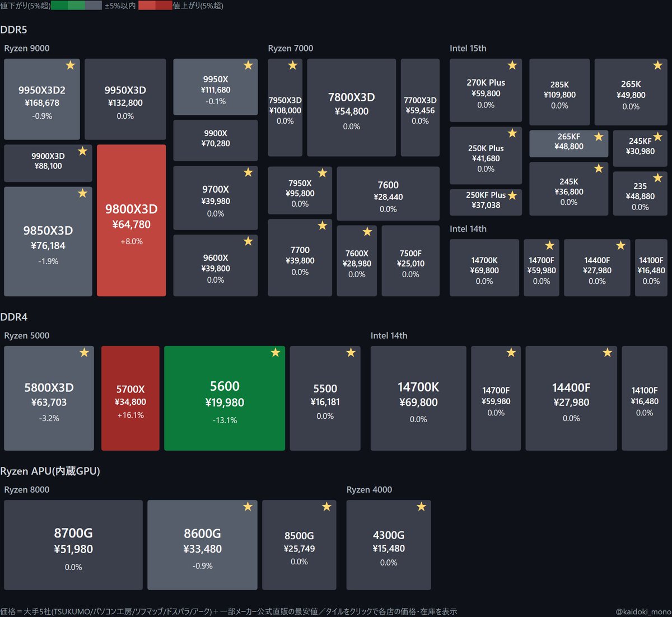The height and width of the screenshot is (617, 672).
Task: Click the Ryzen APU(内蔵GPU) heading
Action: point(50,471)
